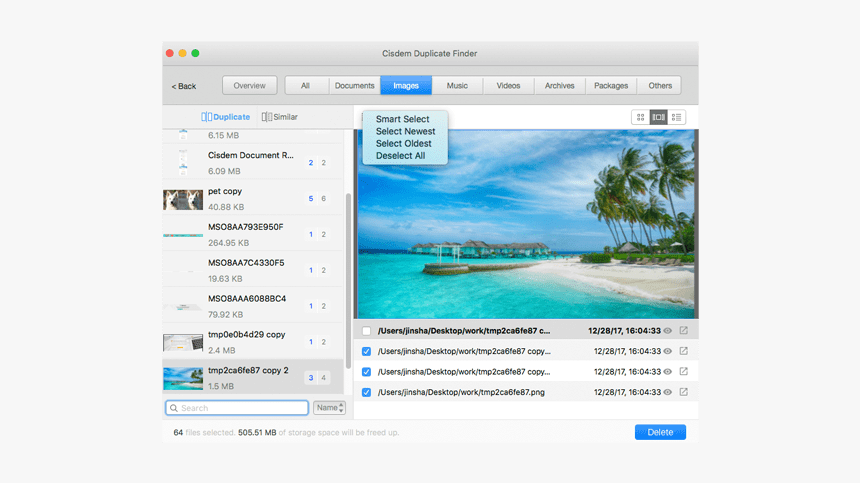The height and width of the screenshot is (483, 860).
Task: Select the Cisdem Document R... list item
Action: point(253,163)
